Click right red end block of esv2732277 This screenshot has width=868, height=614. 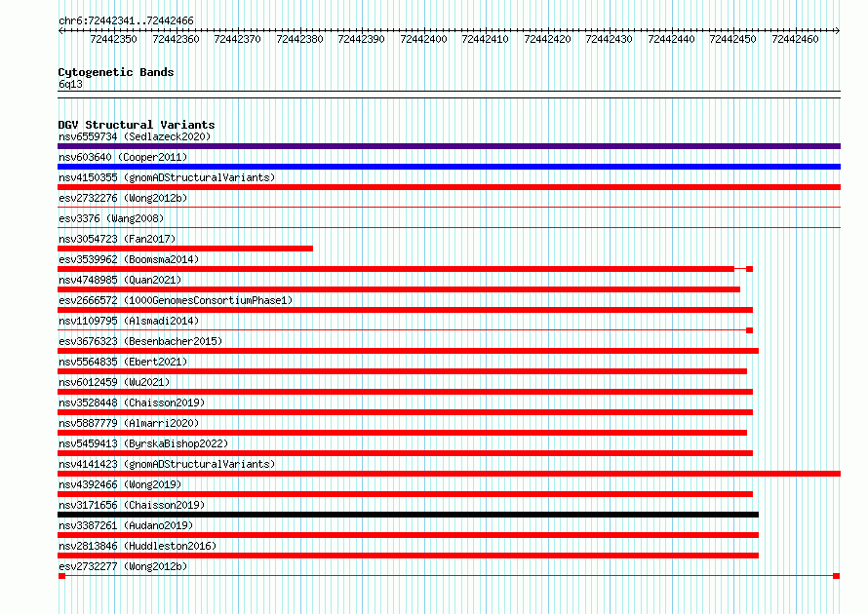tap(837, 576)
